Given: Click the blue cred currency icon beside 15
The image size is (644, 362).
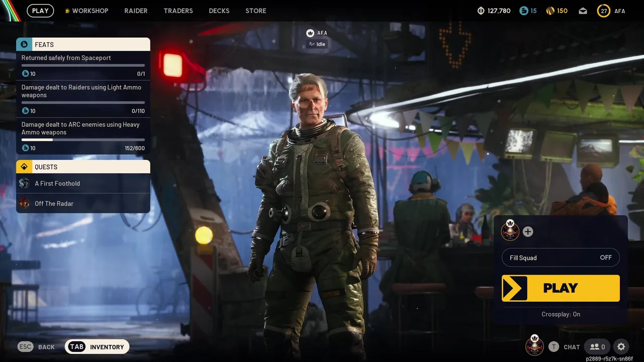Looking at the screenshot, I should [523, 11].
